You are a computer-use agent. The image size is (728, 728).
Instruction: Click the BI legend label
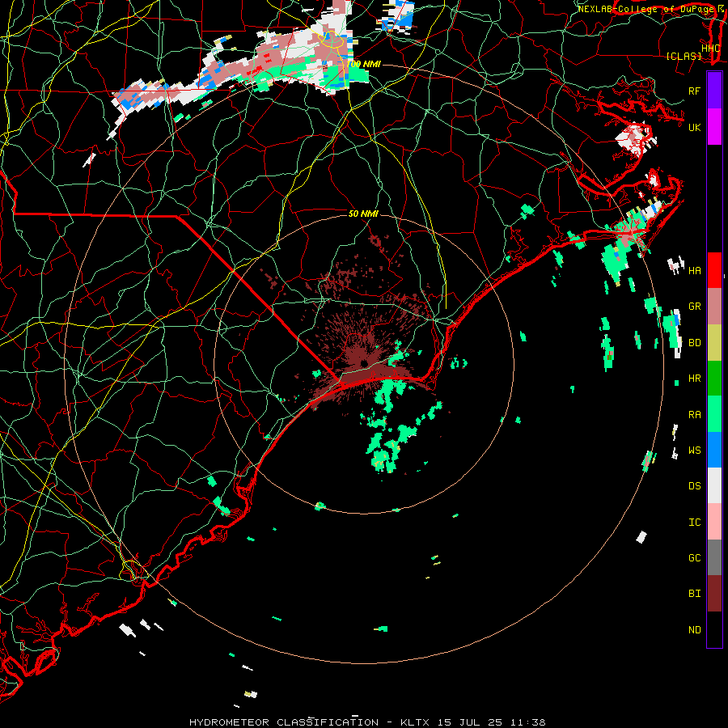694,594
